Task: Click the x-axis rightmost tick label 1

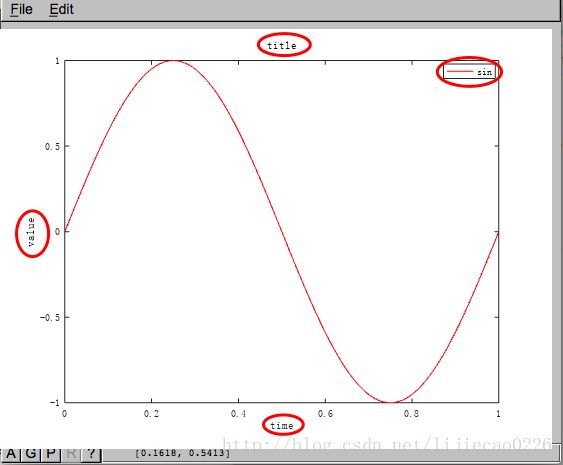Action: click(498, 414)
